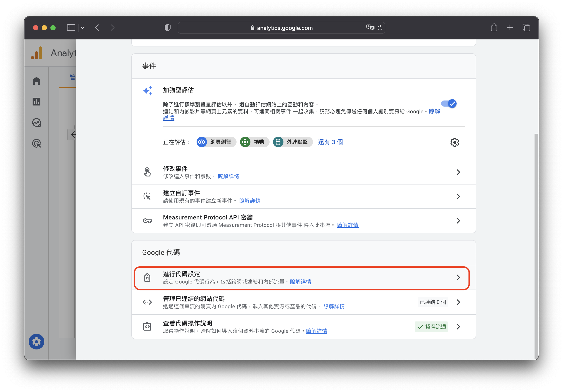Click the 進行代碼設定 tag icon
The width and height of the screenshot is (563, 392).
point(147,277)
